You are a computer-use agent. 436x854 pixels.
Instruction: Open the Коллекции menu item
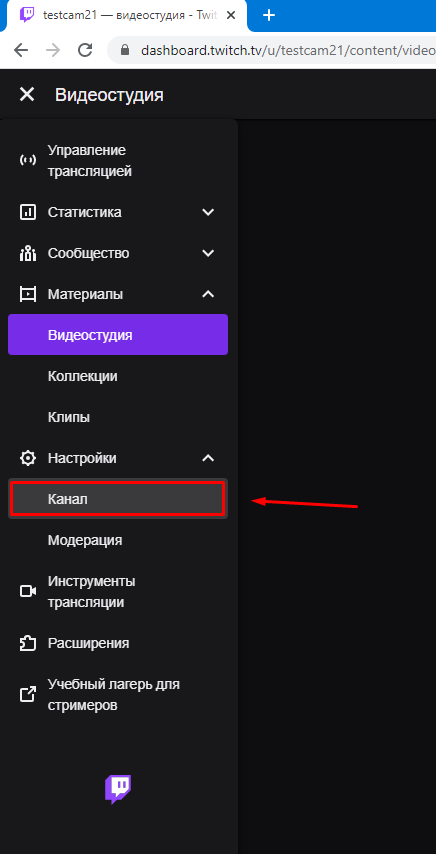(118, 376)
